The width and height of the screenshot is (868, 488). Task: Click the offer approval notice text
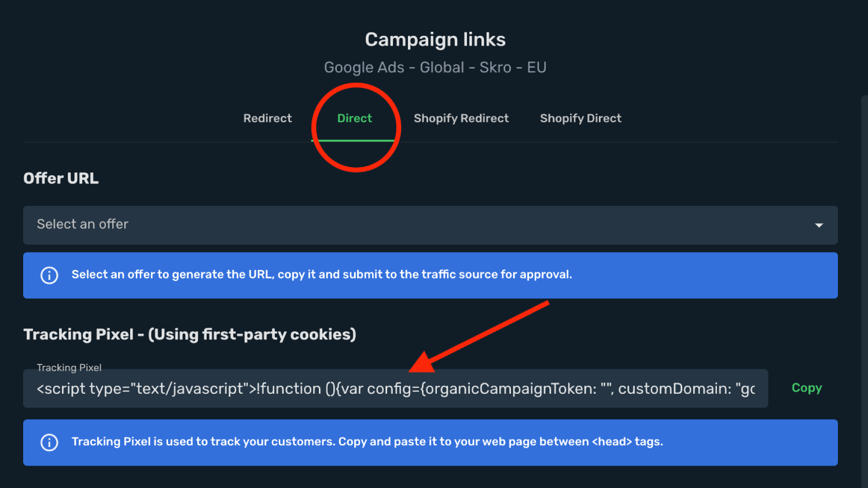[322, 275]
